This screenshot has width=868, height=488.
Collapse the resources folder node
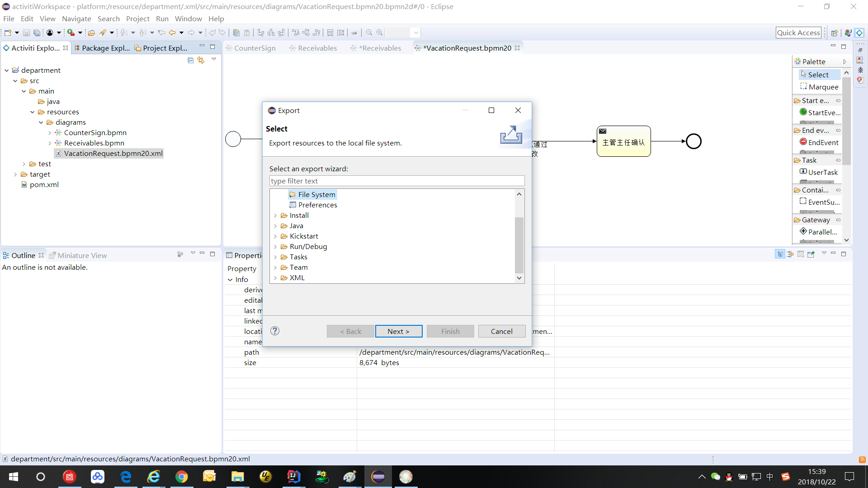(33, 112)
